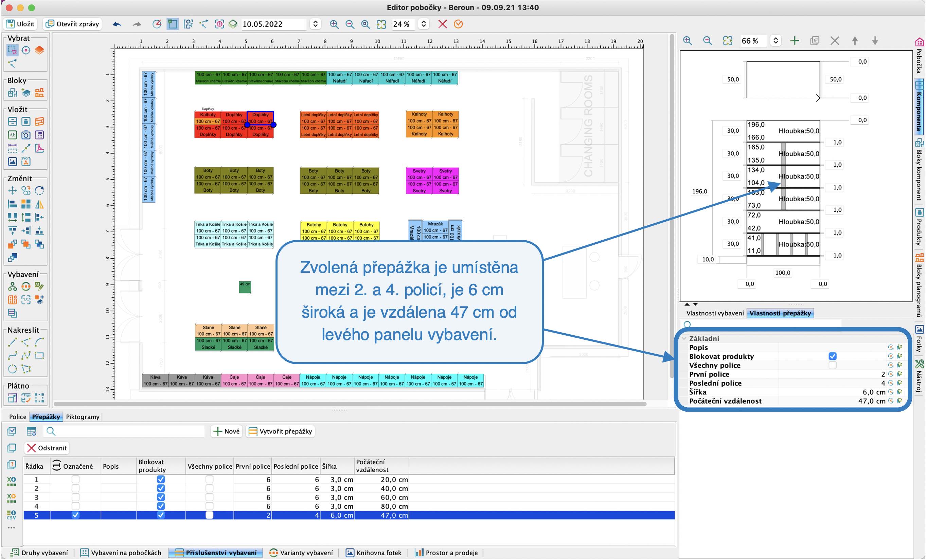Add new item with plus icon in preview

[795, 41]
